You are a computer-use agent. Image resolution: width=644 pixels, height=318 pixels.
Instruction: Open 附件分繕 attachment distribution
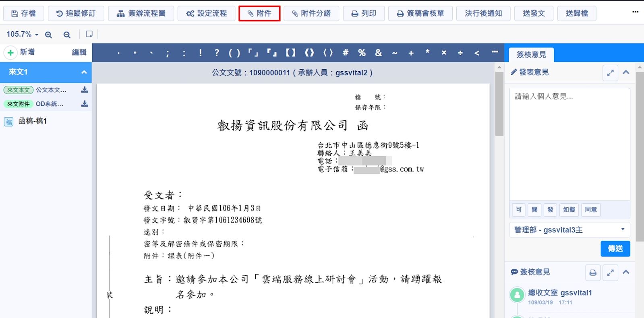(x=311, y=13)
